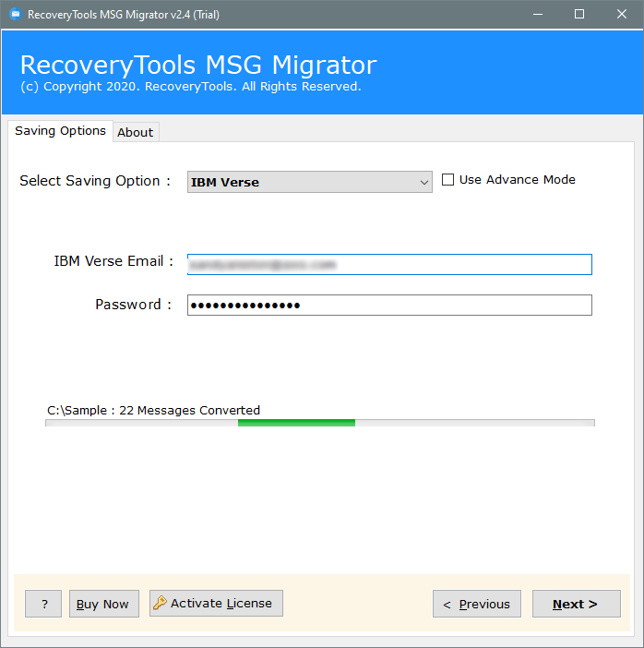Click the 'RecoveryTools MSG Migrator' banner heading
644x648 pixels.
click(x=198, y=65)
